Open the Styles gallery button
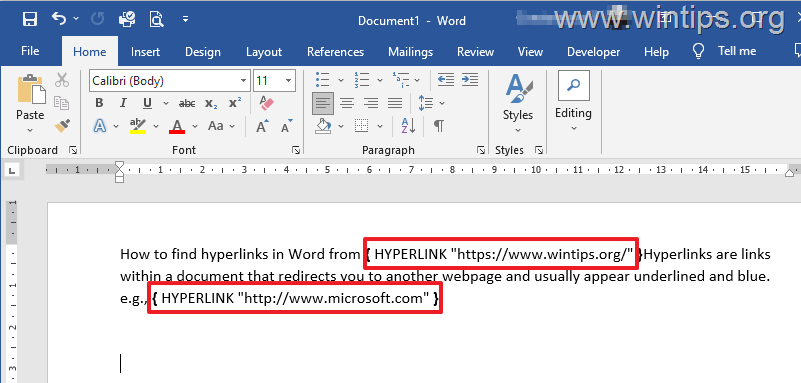Screen dimensions: 801x383 (517, 104)
